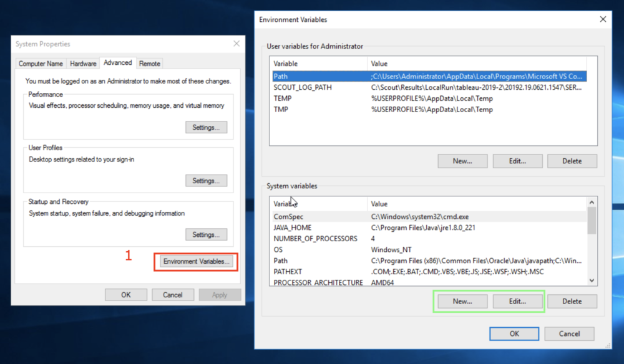Delete the selected system variable
The width and height of the screenshot is (624, 364).
click(572, 301)
